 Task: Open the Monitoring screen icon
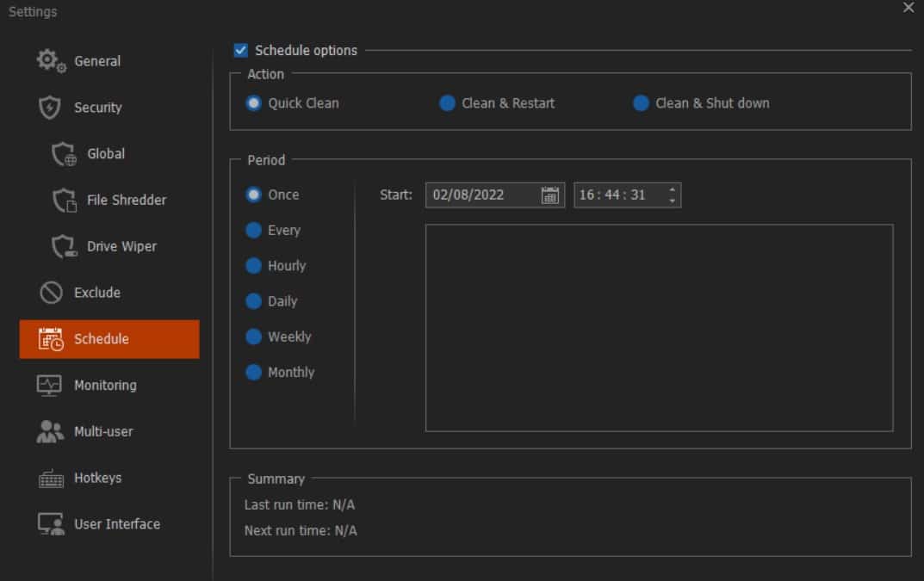[x=49, y=386]
